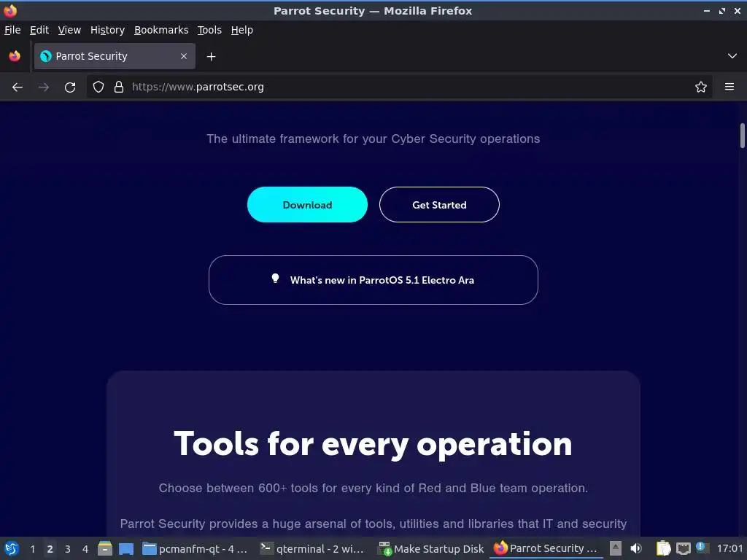Open the History menu
The image size is (747, 560).
[108, 30]
